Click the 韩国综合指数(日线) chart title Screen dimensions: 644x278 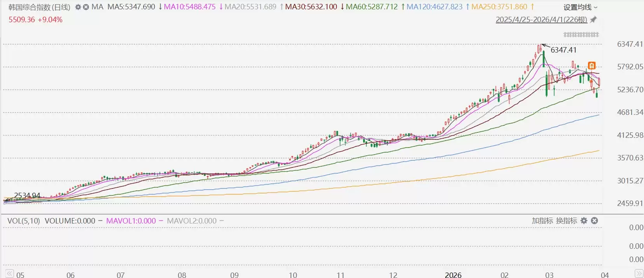tap(39, 7)
